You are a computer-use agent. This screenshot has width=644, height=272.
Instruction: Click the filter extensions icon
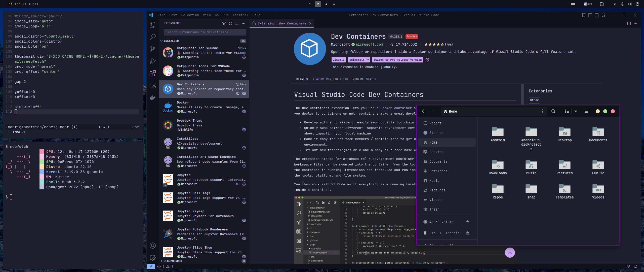click(224, 23)
